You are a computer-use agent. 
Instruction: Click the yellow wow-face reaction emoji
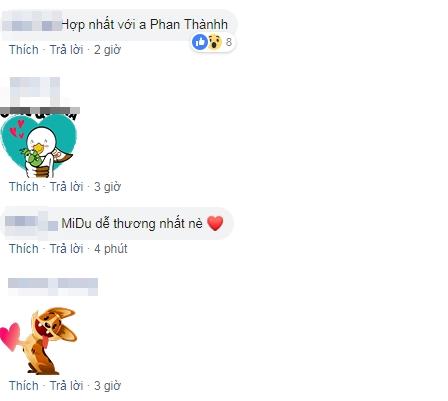click(x=215, y=42)
